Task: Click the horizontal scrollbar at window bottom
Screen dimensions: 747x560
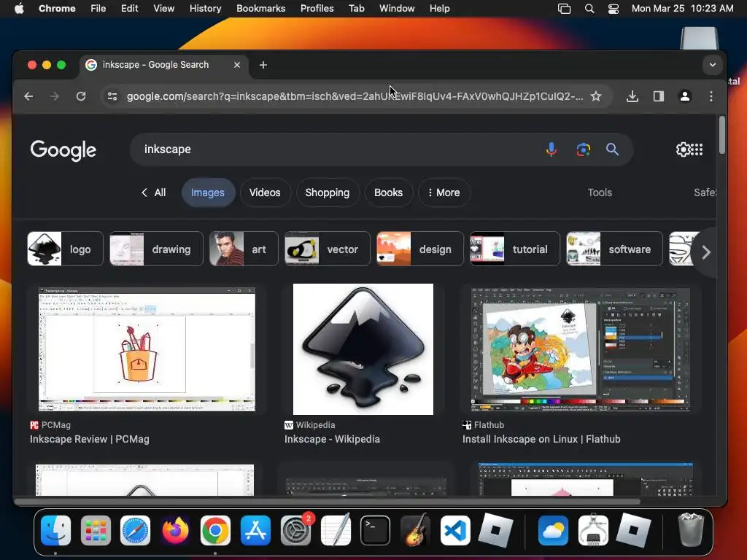Action: point(328,502)
